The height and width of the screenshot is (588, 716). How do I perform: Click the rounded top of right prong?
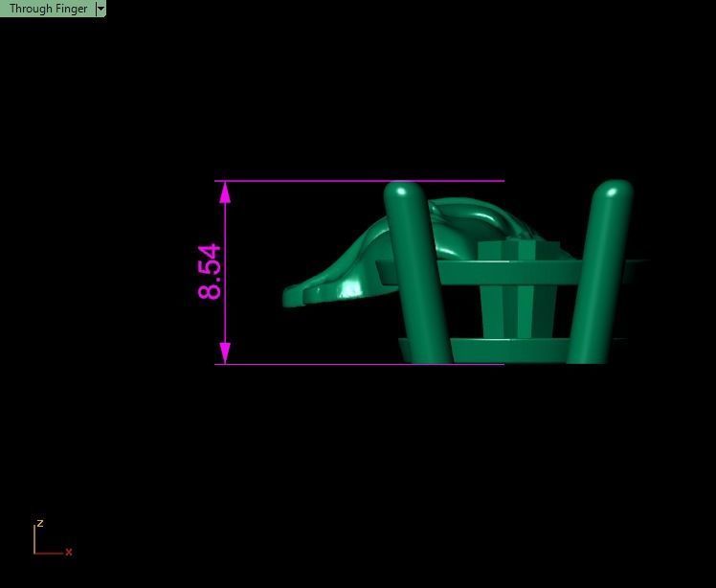(x=614, y=190)
